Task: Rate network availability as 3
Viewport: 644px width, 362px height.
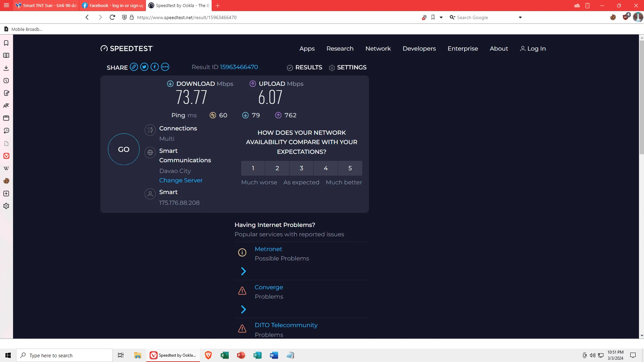Action: tap(302, 168)
